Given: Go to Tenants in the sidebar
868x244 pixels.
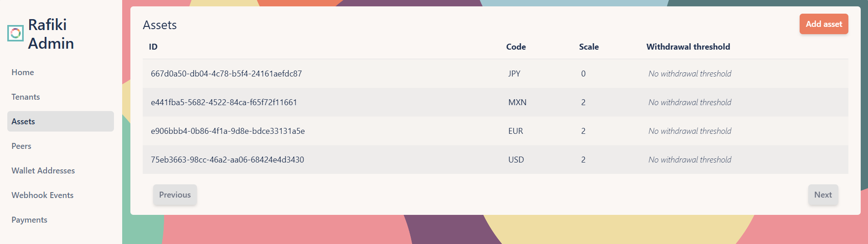Looking at the screenshot, I should [26, 97].
